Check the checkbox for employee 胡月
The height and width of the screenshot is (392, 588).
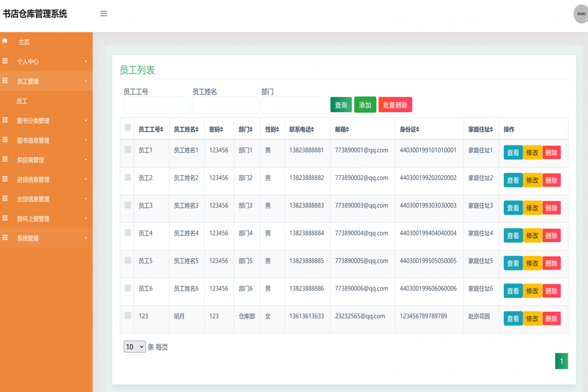(x=127, y=316)
